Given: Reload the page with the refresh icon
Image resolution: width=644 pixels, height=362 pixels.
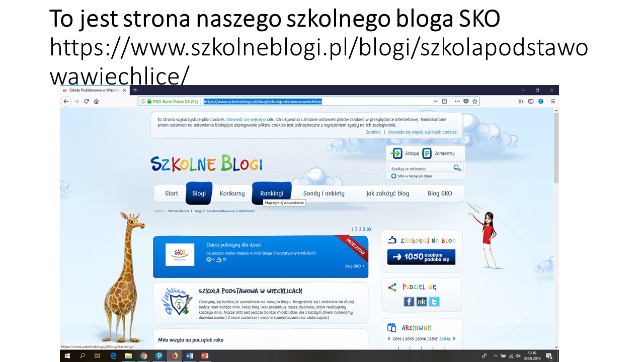Looking at the screenshot, I should pyautogui.click(x=87, y=101).
